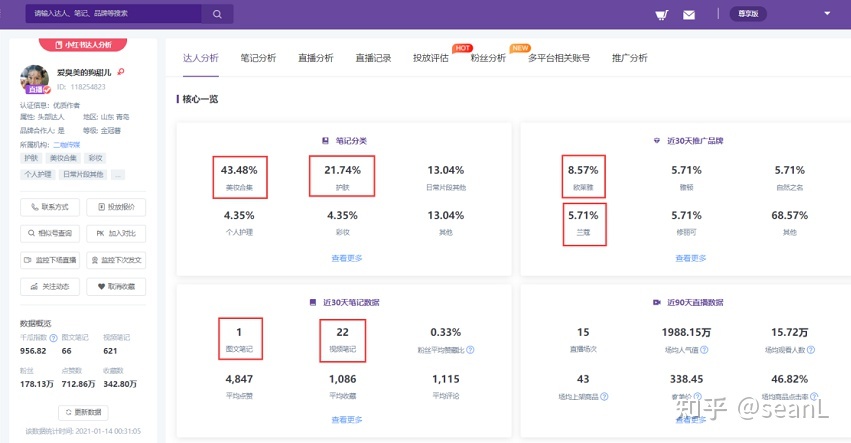This screenshot has width=851, height=443.
Task: Click the 美妆合集 tag in profile
Action: point(63,158)
